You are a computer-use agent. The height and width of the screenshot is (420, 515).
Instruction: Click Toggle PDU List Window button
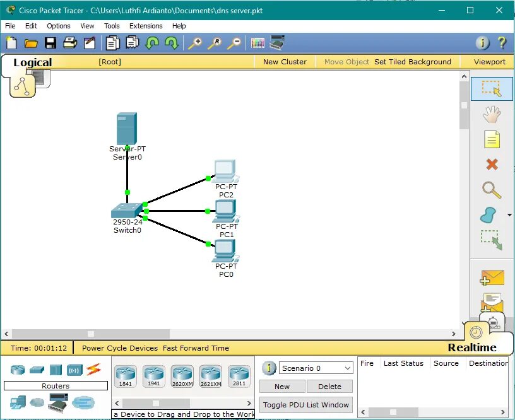(x=305, y=405)
